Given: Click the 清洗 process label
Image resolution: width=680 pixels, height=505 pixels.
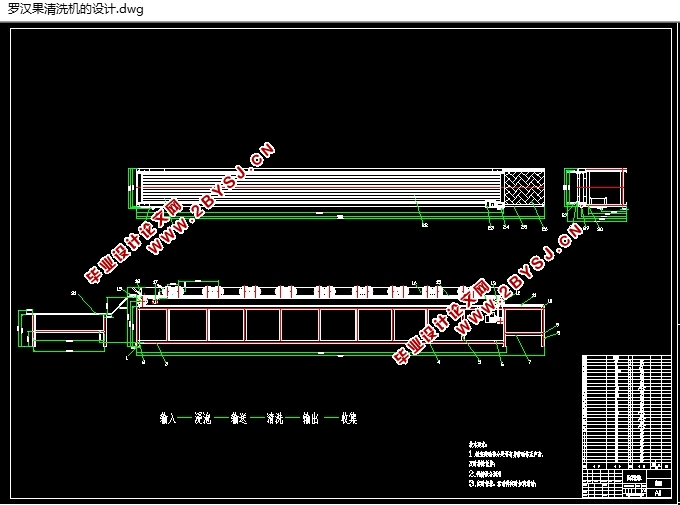Looking at the screenshot, I should pyautogui.click(x=275, y=419).
